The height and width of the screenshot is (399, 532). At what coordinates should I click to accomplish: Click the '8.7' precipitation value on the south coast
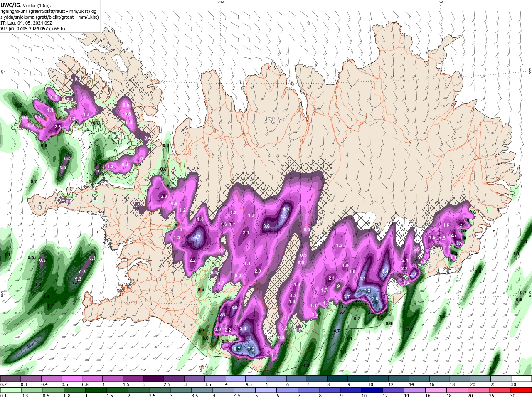pos(237,350)
